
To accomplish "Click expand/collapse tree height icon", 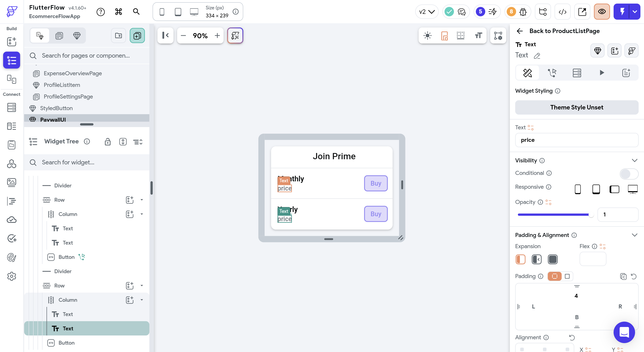I will [x=123, y=142].
